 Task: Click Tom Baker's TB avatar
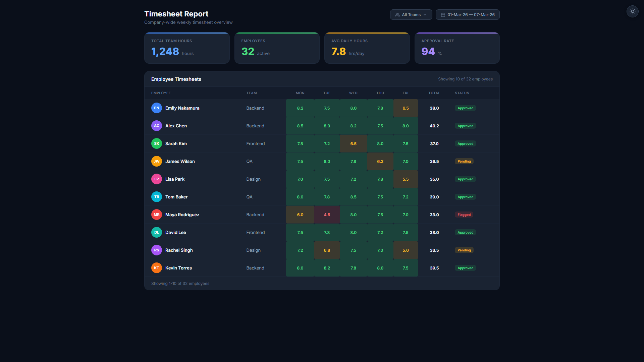click(157, 197)
